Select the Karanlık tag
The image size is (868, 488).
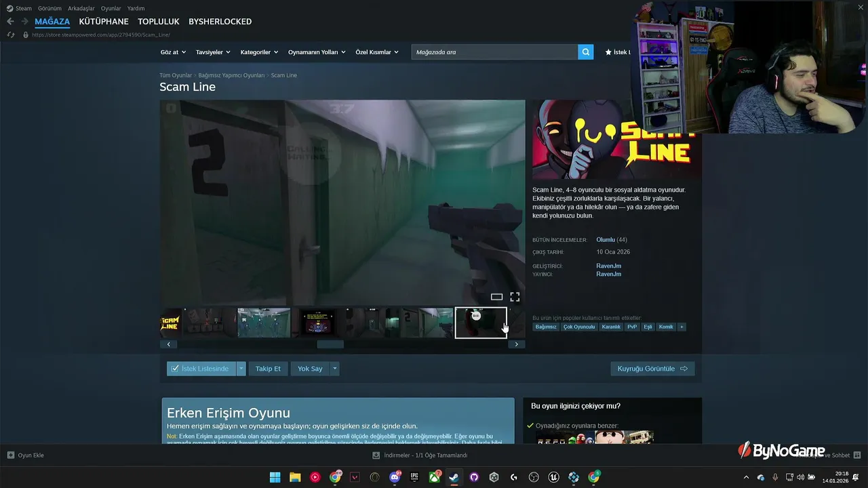click(x=611, y=327)
